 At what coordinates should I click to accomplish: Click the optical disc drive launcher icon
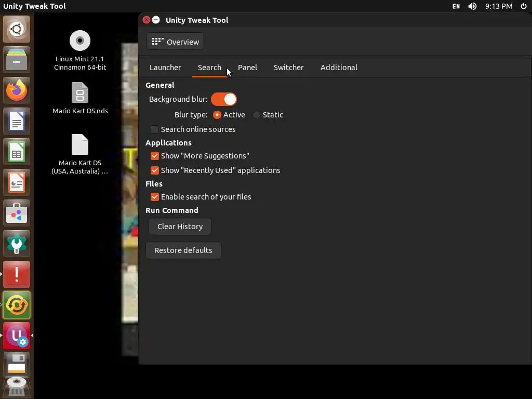click(x=17, y=387)
